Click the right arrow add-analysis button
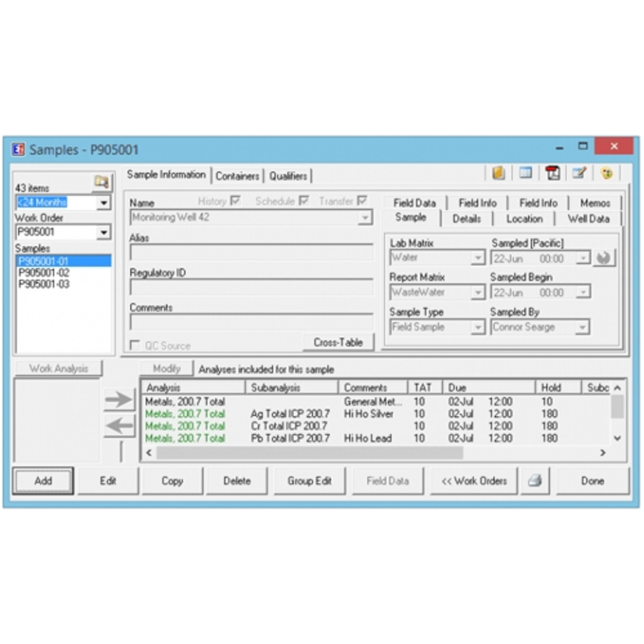 119,399
